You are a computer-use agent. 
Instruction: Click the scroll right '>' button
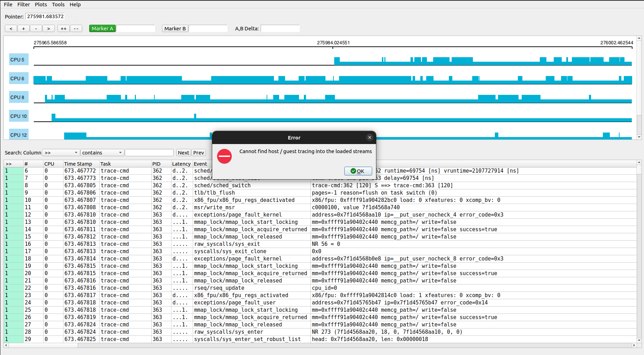[48, 29]
